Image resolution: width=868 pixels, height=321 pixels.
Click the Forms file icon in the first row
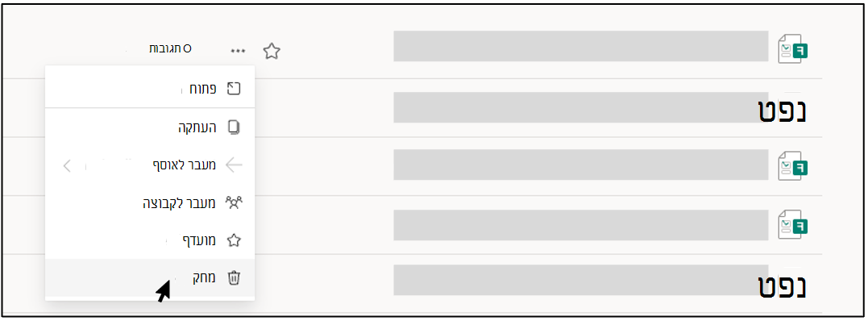pyautogui.click(x=793, y=49)
